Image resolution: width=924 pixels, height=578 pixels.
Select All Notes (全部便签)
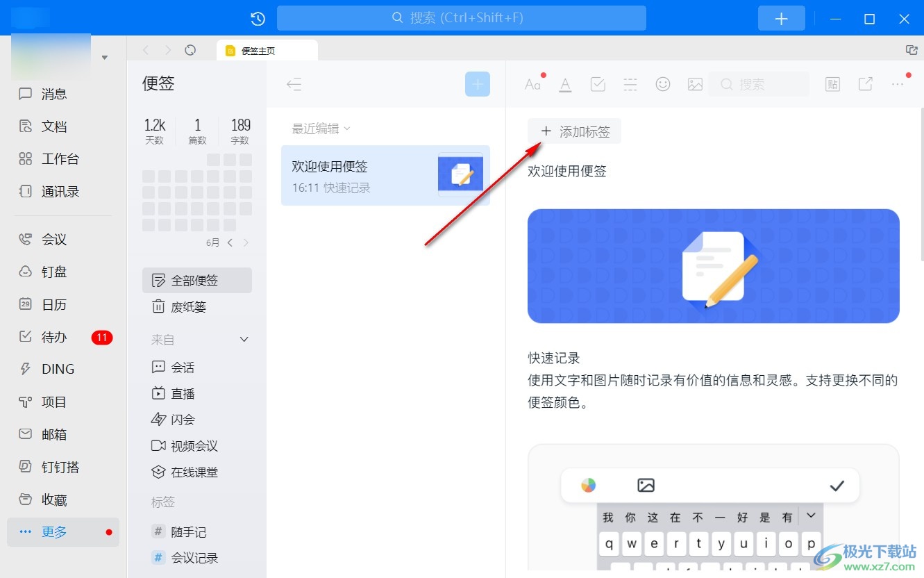(x=197, y=281)
